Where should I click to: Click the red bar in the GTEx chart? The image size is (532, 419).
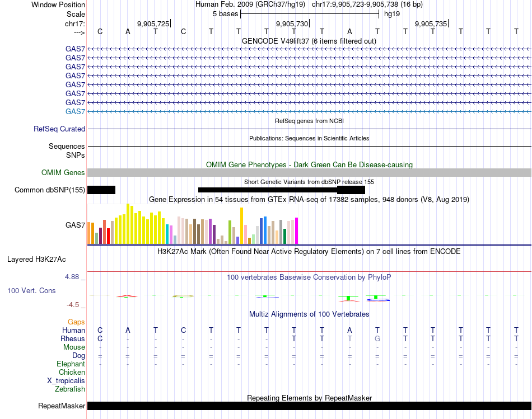108,236
